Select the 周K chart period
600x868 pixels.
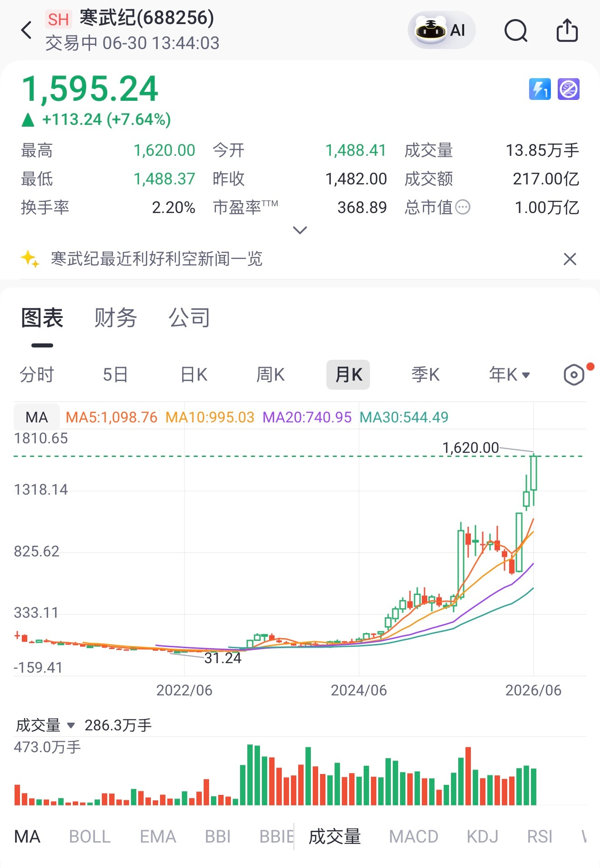pos(270,375)
